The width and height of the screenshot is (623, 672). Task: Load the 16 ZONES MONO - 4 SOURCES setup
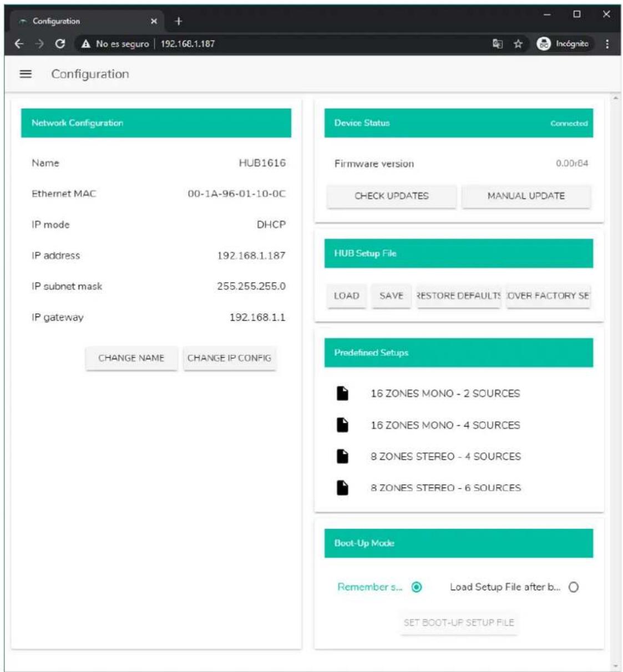[445, 425]
